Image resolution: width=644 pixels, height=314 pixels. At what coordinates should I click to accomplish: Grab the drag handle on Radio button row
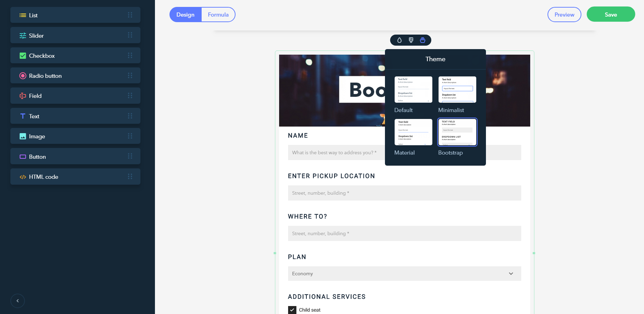coord(130,75)
